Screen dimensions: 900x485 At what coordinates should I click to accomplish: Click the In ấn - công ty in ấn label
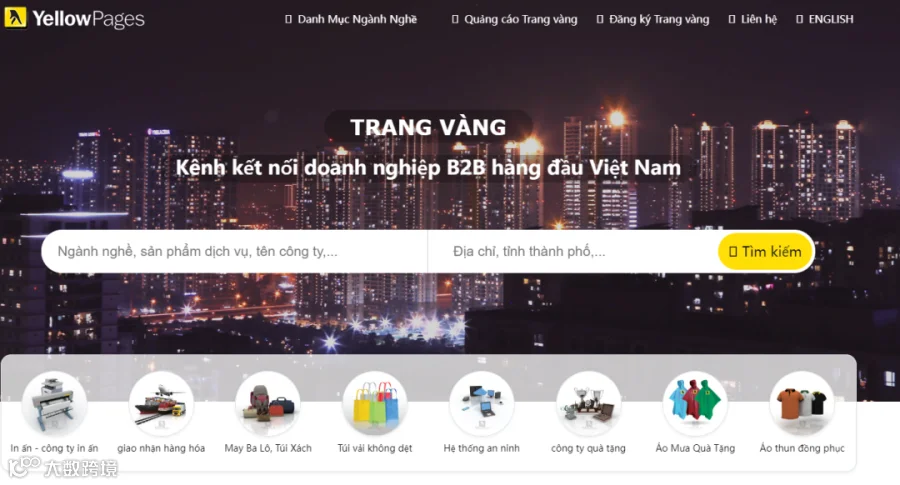pyautogui.click(x=54, y=448)
